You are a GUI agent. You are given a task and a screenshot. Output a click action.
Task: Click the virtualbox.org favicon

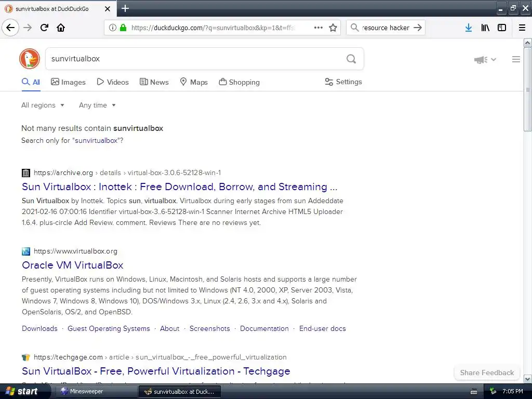[26, 251]
